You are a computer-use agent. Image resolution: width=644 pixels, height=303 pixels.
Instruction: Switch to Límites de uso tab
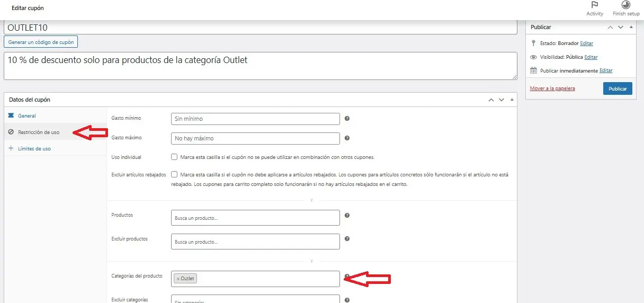point(34,149)
